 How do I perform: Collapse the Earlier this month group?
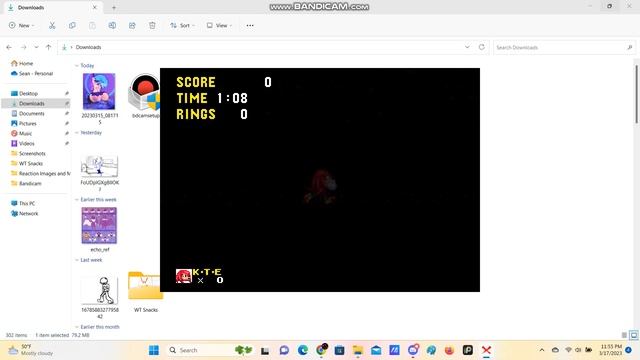(77, 327)
